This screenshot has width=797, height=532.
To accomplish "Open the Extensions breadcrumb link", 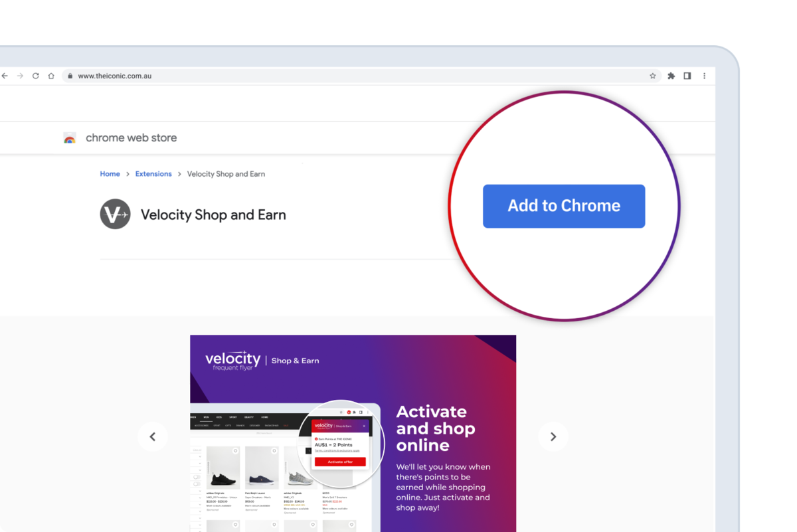I will click(x=153, y=174).
